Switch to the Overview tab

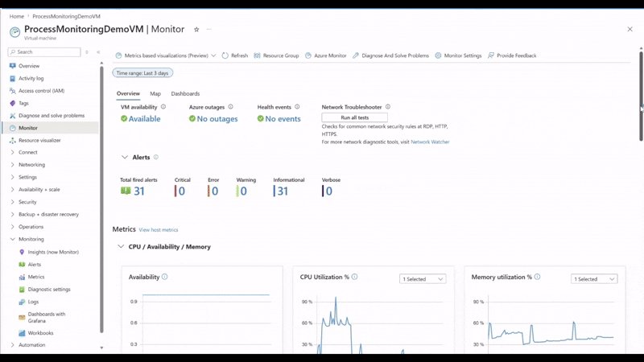(128, 93)
